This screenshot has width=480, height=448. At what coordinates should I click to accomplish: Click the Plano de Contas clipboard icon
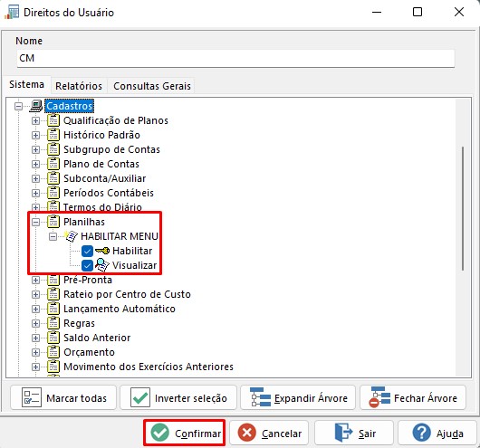pos(53,164)
